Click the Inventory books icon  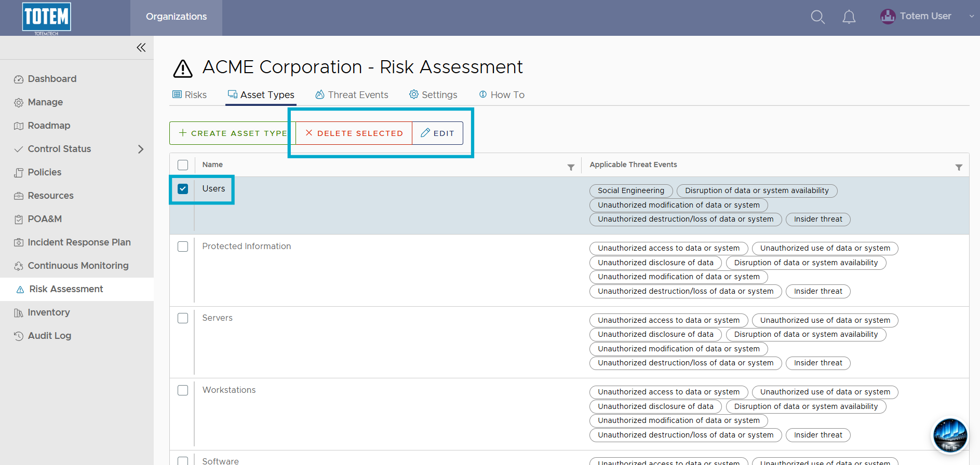click(x=19, y=313)
